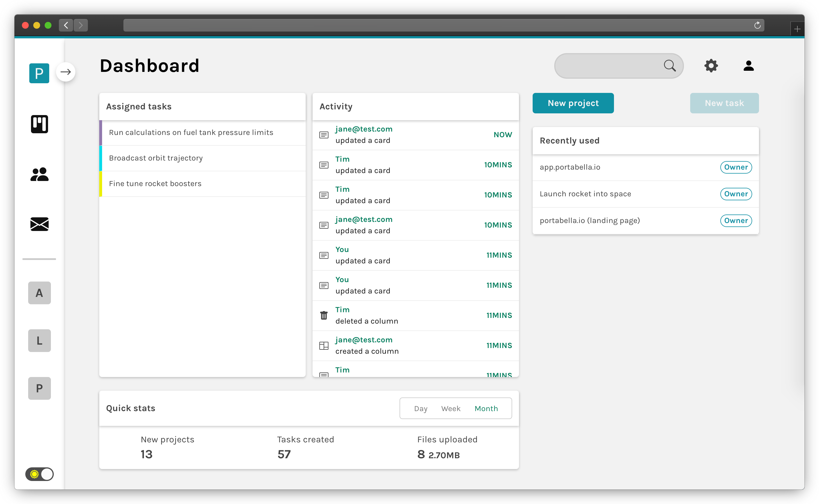
Task: Open Launch rocket into space project
Action: pos(585,194)
